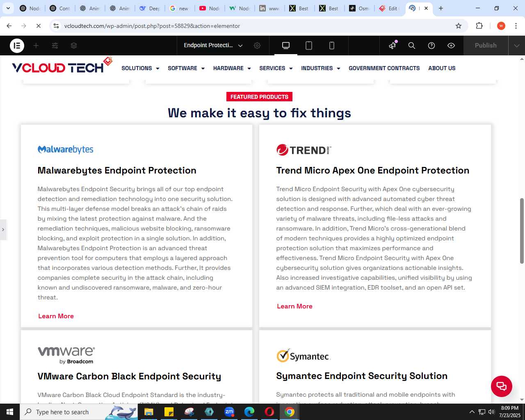Click the Publish button
The height and width of the screenshot is (420, 525).
click(486, 46)
